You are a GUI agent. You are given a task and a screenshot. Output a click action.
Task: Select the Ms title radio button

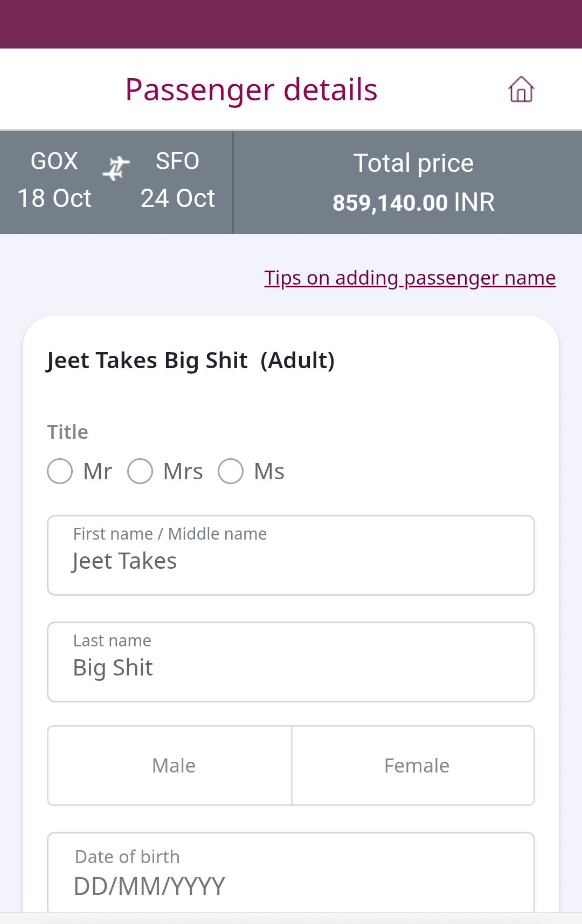pos(231,471)
